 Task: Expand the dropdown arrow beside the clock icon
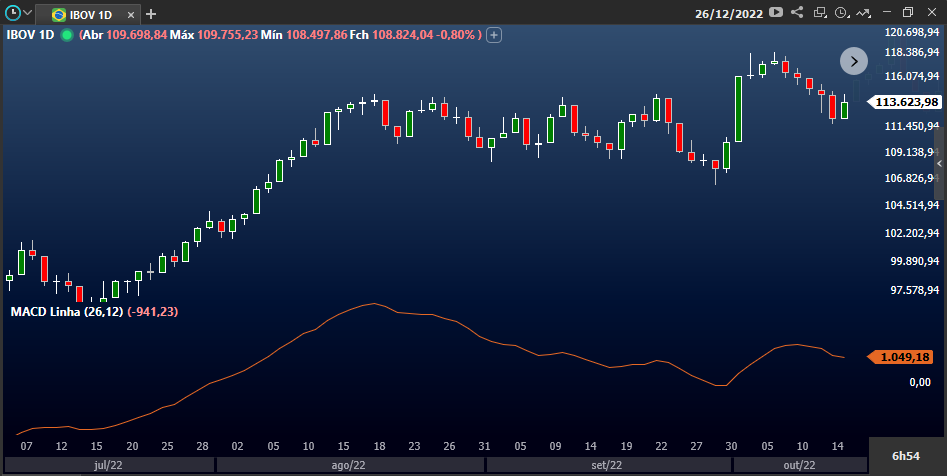click(27, 13)
